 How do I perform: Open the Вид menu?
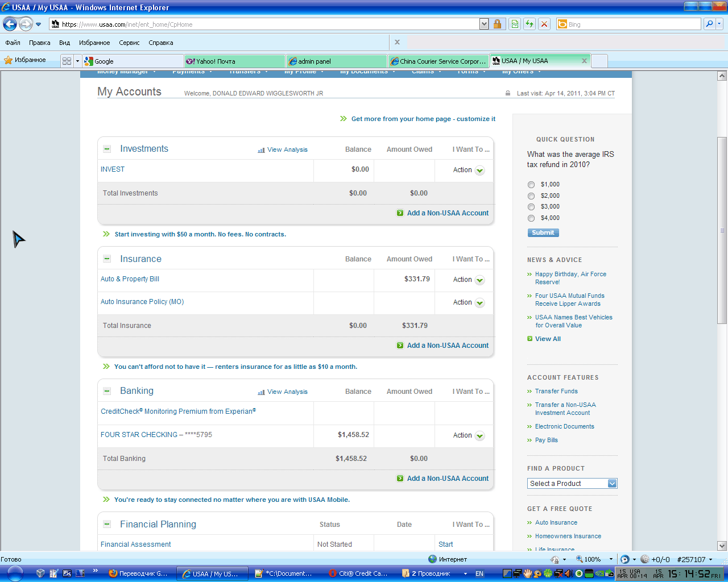65,43
